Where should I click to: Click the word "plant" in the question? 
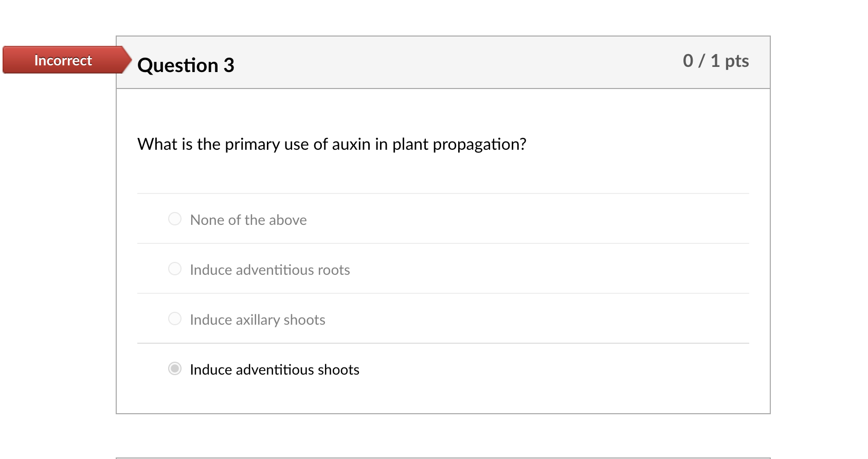410,144
